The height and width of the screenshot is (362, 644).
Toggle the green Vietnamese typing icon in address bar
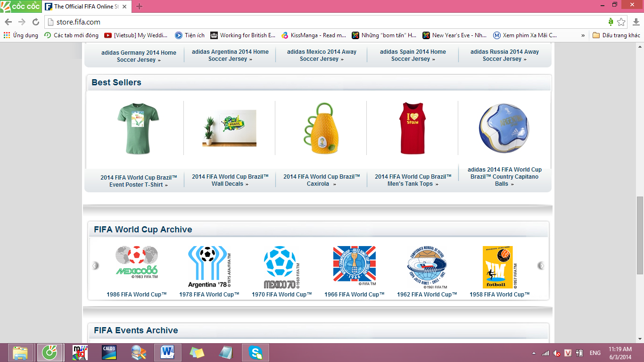tap(611, 22)
